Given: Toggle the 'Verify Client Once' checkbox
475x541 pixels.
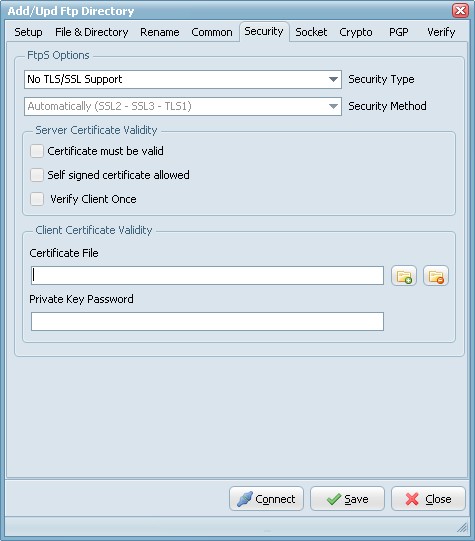Looking at the screenshot, I should click(37, 199).
